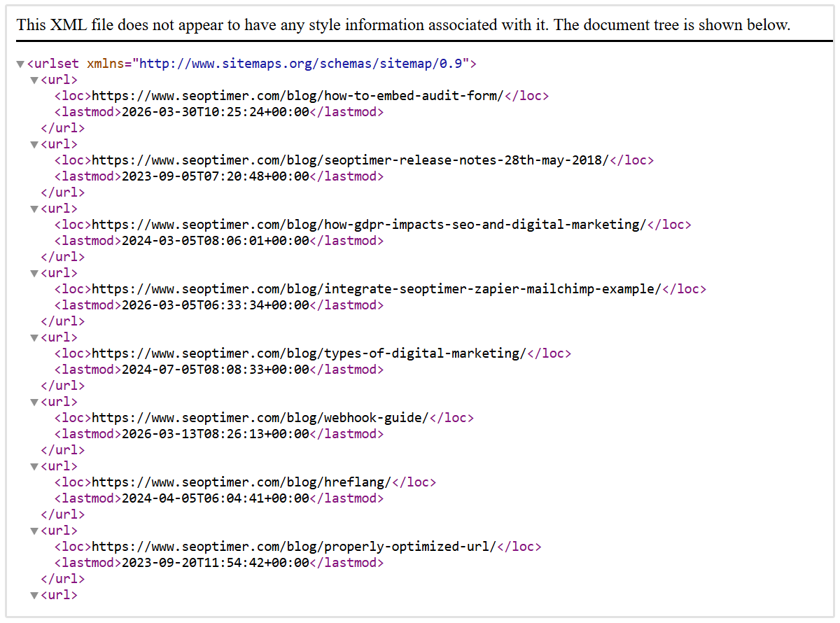Click lastmod value 2026-03-13T08:26:13+00:00
This screenshot has height=623, width=840.
coord(216,434)
